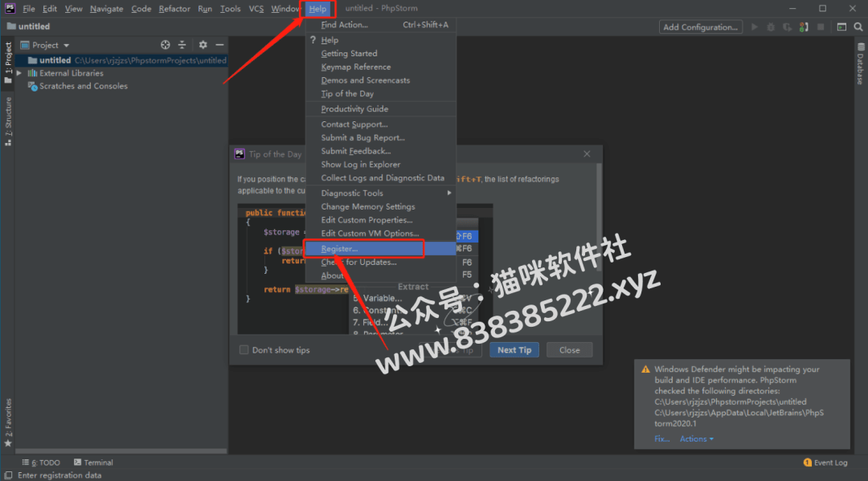Screen dimensions: 868x481
Task: Open the Navigate menu
Action: pyautogui.click(x=106, y=8)
